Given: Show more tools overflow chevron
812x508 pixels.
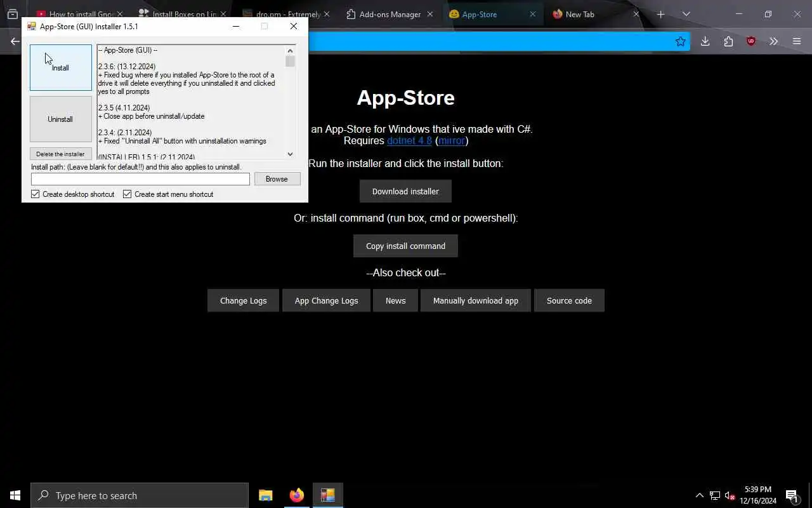Looking at the screenshot, I should 774,41.
